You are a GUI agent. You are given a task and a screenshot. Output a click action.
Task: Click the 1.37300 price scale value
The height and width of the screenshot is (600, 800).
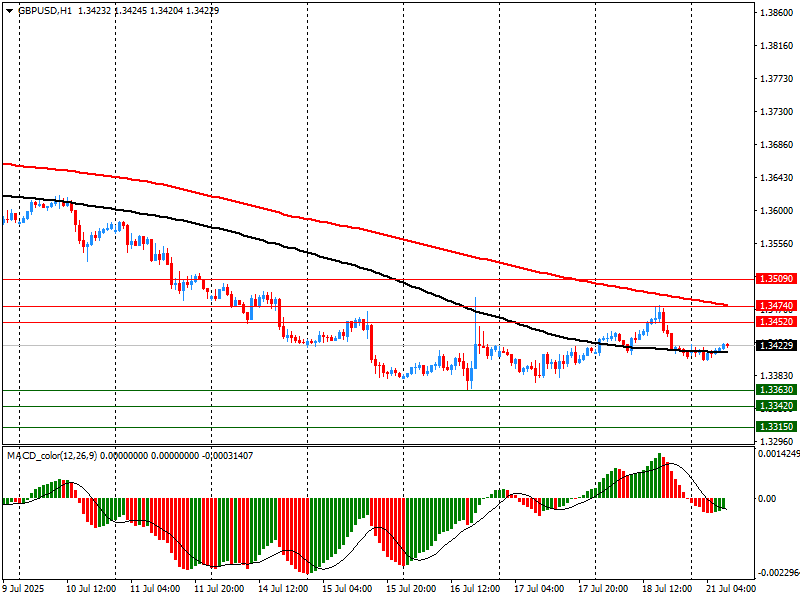pyautogui.click(x=777, y=112)
